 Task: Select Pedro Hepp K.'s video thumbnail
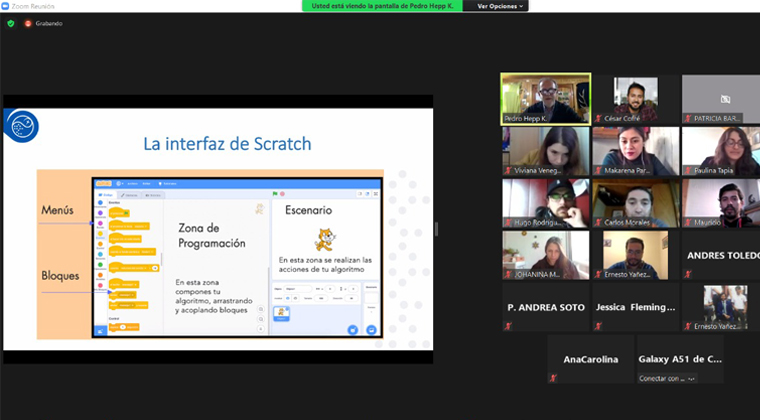546,99
